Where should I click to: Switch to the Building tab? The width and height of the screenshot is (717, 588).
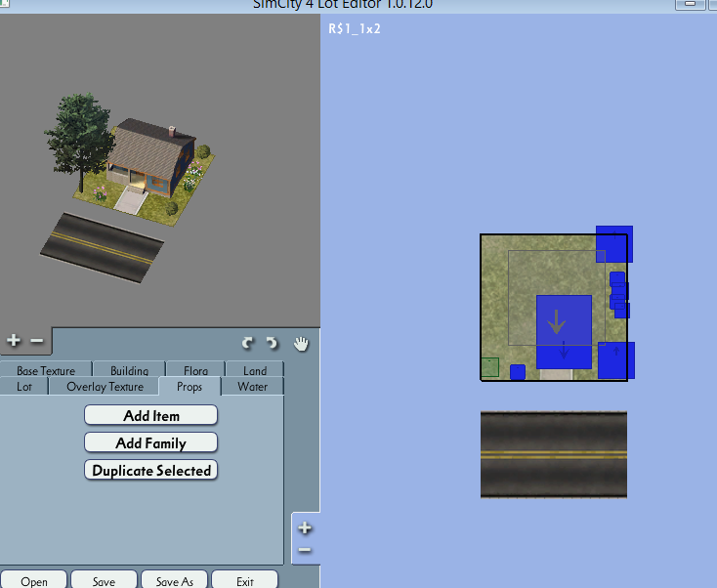129,369
